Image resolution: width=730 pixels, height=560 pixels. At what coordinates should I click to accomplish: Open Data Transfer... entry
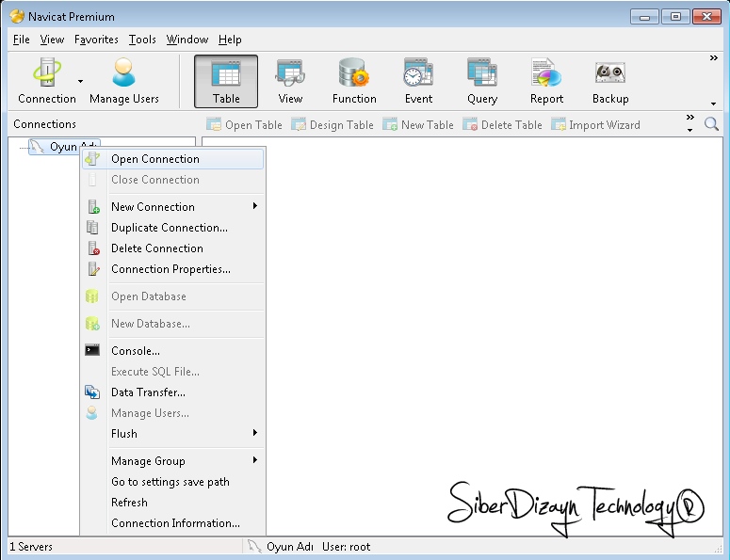tap(172, 392)
